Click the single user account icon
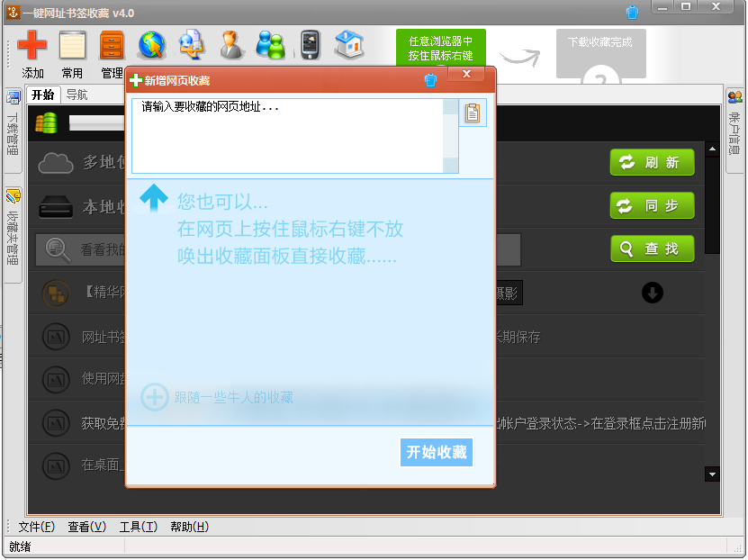This screenshot has width=748, height=560. pos(232,44)
